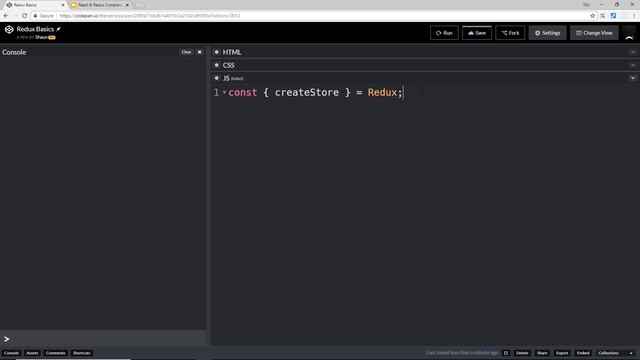Click the Secure lock icon
Screen dimensions: 640x360
click(36, 16)
